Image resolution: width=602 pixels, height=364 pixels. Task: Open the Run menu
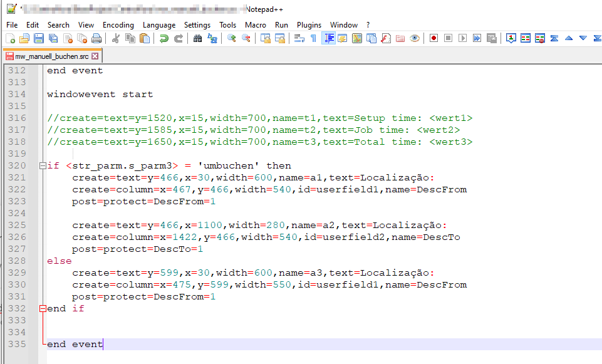click(281, 25)
